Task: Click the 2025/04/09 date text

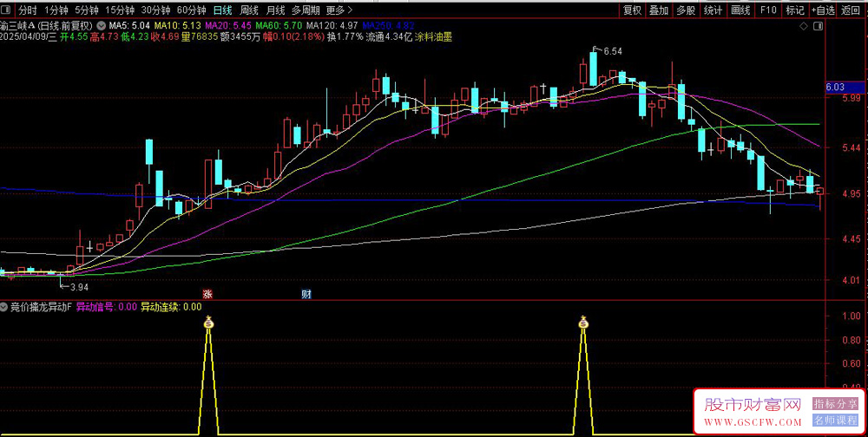Action: (23, 36)
